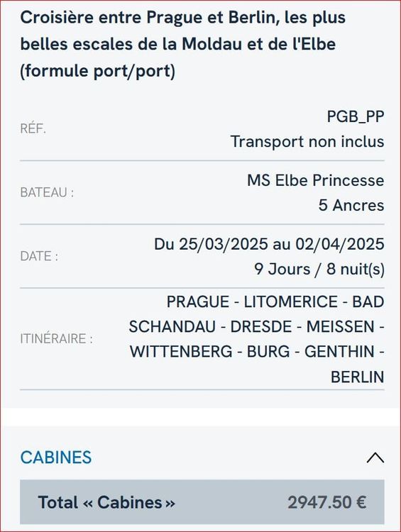Click the (formule port/port) subtitle text
The image size is (401, 532).
[x=98, y=71]
